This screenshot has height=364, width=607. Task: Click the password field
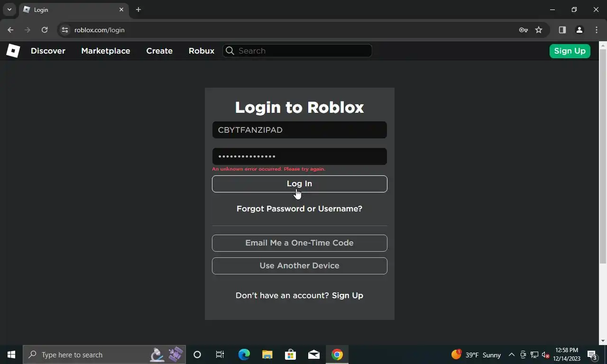[x=299, y=156]
